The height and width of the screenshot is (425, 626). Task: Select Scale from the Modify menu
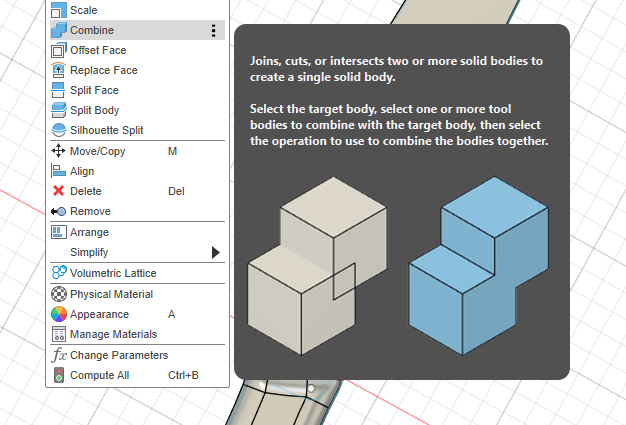click(84, 10)
